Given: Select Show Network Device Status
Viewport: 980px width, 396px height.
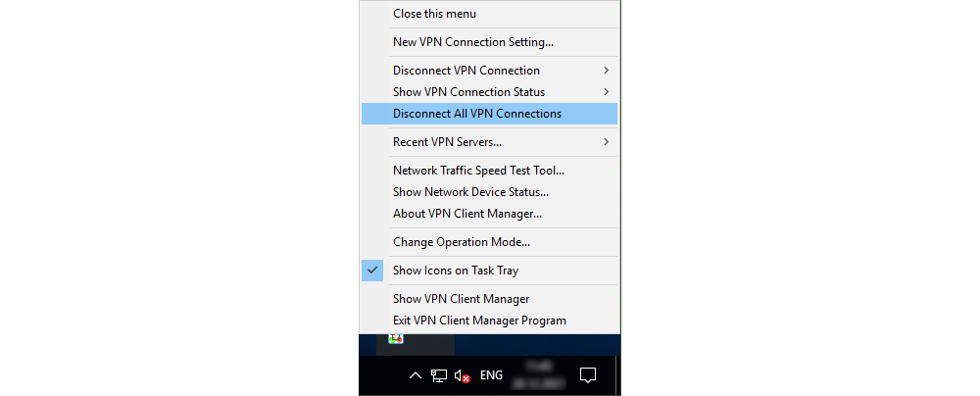Looking at the screenshot, I should tap(470, 192).
